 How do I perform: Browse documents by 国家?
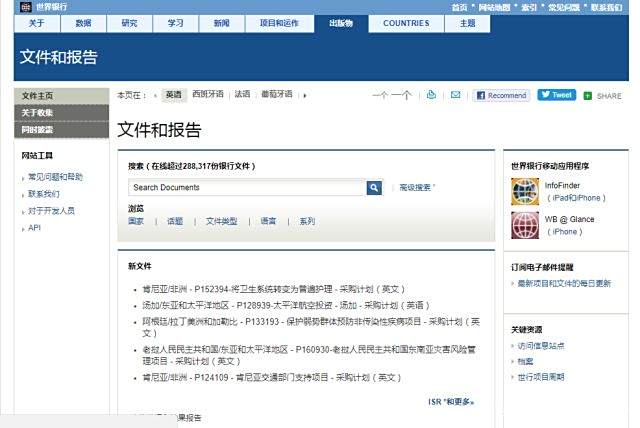pos(136,222)
